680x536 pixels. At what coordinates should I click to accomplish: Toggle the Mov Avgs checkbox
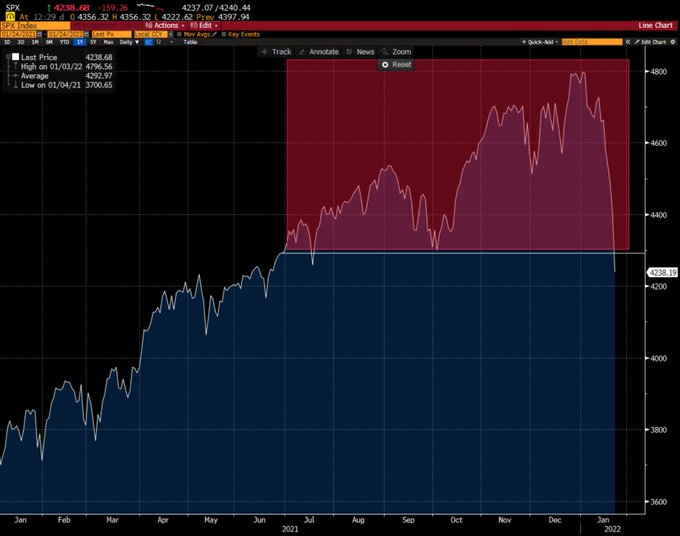(x=179, y=34)
